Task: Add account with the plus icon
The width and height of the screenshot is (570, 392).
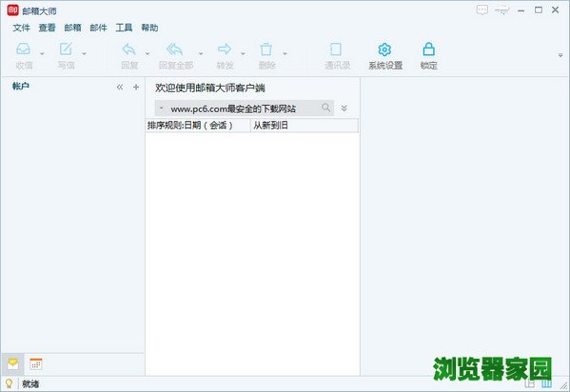Action: [136, 88]
